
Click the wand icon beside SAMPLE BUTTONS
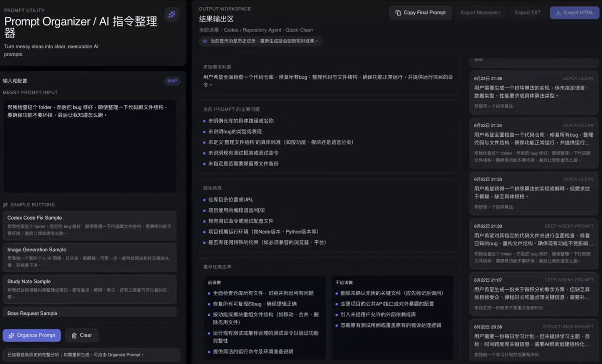point(6,205)
